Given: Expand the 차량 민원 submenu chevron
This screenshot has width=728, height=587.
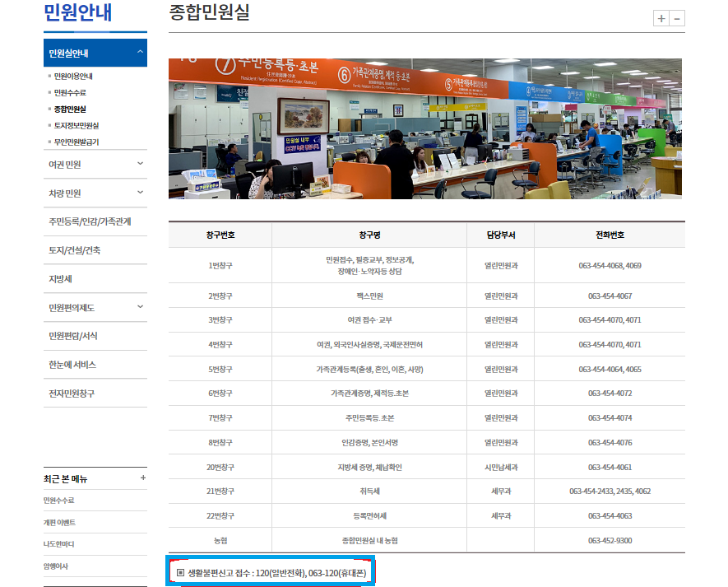Looking at the screenshot, I should 141,193.
